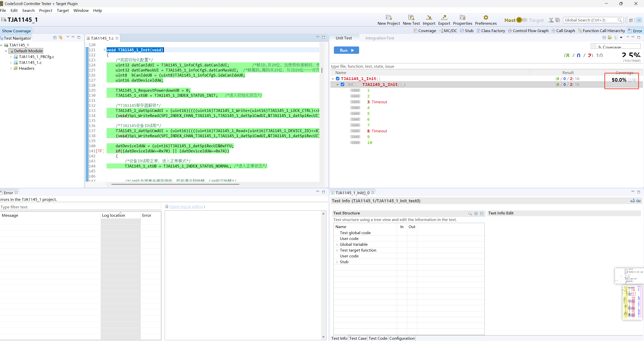Click the Export icon

point(444,17)
